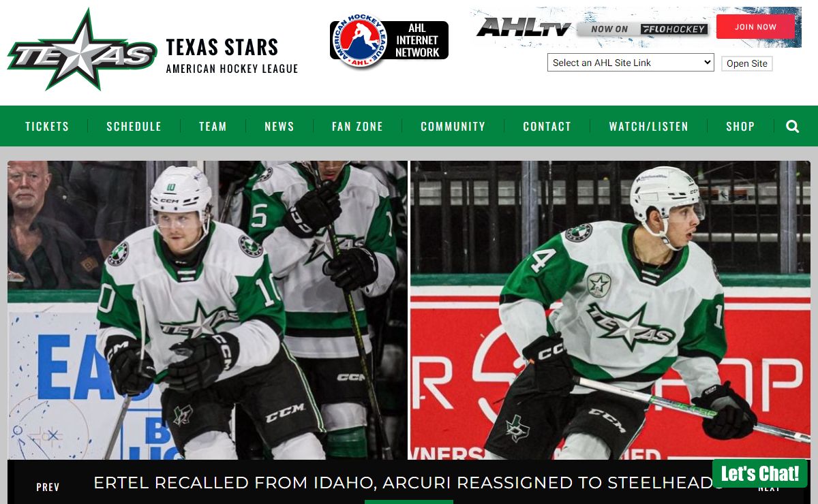The image size is (818, 504).
Task: Click the Texas Stars American Hockey League title
Action: pos(232,55)
